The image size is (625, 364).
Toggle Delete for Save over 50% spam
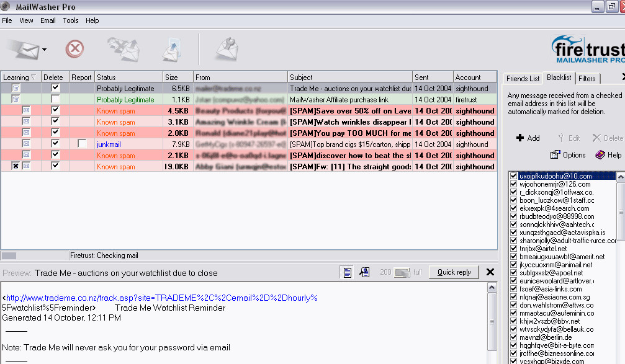coord(55,110)
